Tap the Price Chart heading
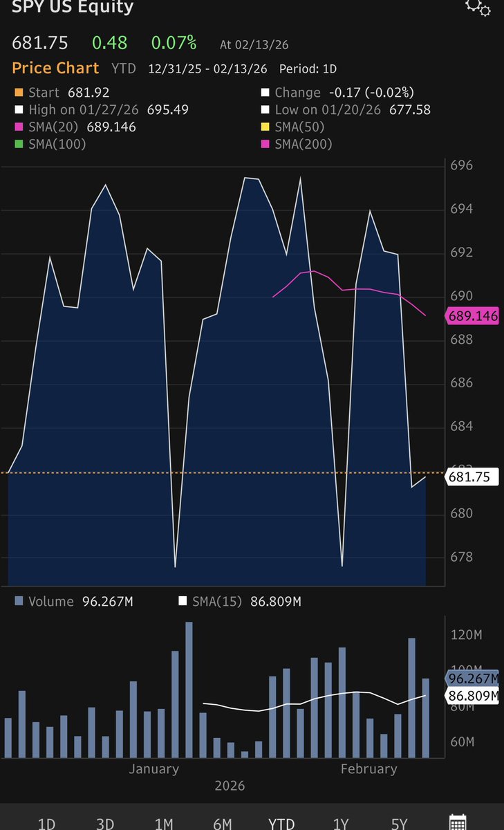The width and height of the screenshot is (504, 830). pos(56,68)
